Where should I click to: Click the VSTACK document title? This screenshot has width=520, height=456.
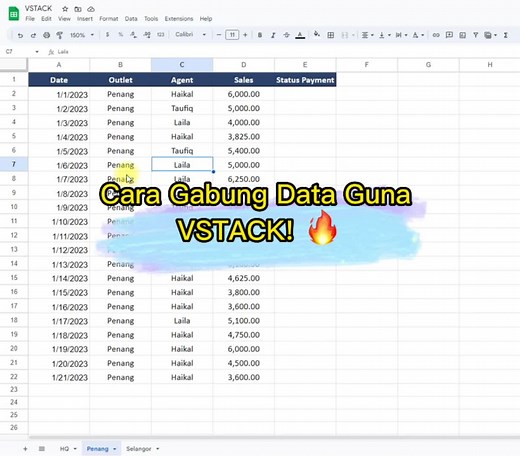tap(38, 8)
